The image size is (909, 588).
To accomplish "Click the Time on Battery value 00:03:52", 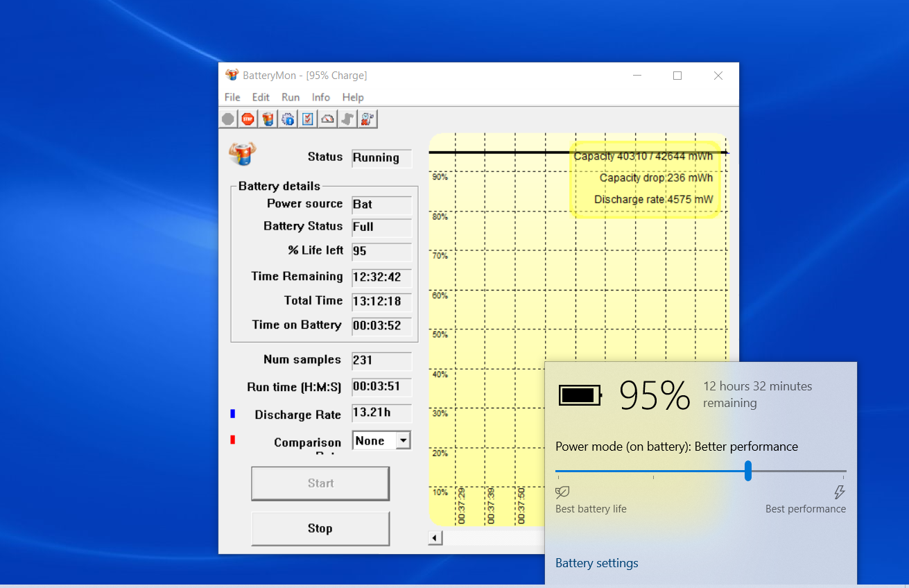I will click(381, 326).
